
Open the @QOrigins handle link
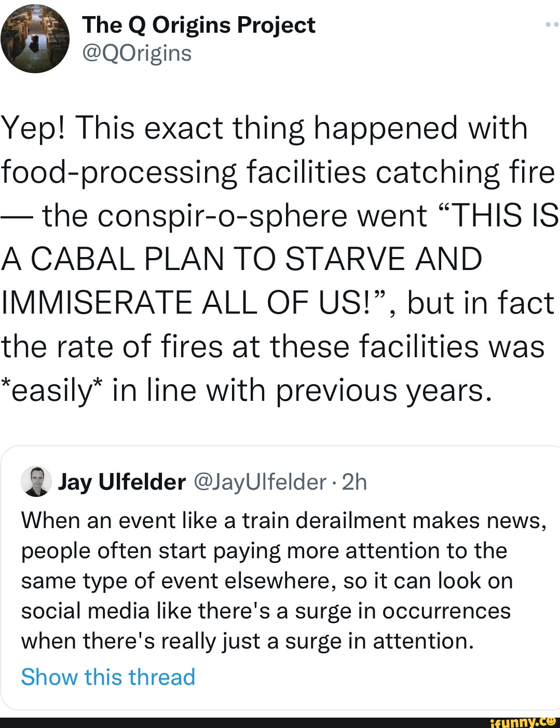pyautogui.click(x=136, y=53)
